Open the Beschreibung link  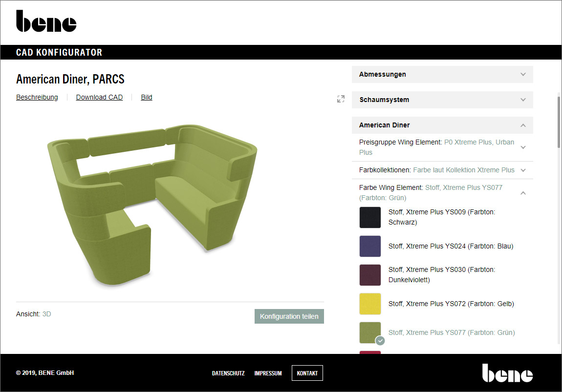pos(37,97)
